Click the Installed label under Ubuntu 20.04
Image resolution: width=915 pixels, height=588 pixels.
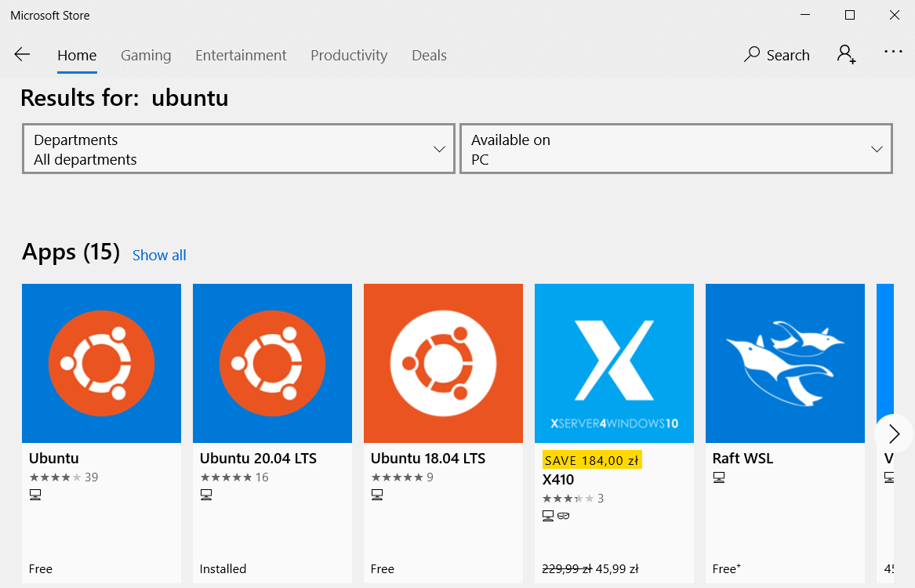pyautogui.click(x=223, y=568)
